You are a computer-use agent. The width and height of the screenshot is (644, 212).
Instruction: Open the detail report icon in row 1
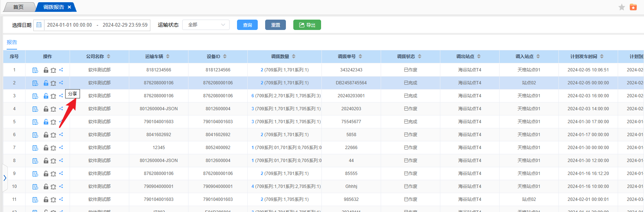pos(35,70)
